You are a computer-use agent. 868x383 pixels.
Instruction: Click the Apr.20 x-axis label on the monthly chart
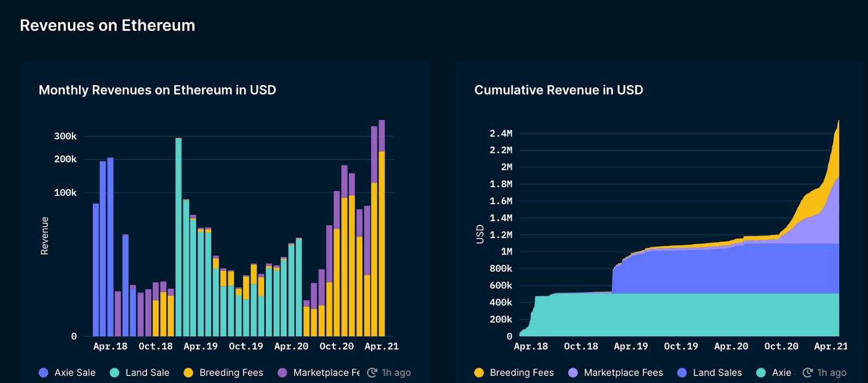[291, 346]
